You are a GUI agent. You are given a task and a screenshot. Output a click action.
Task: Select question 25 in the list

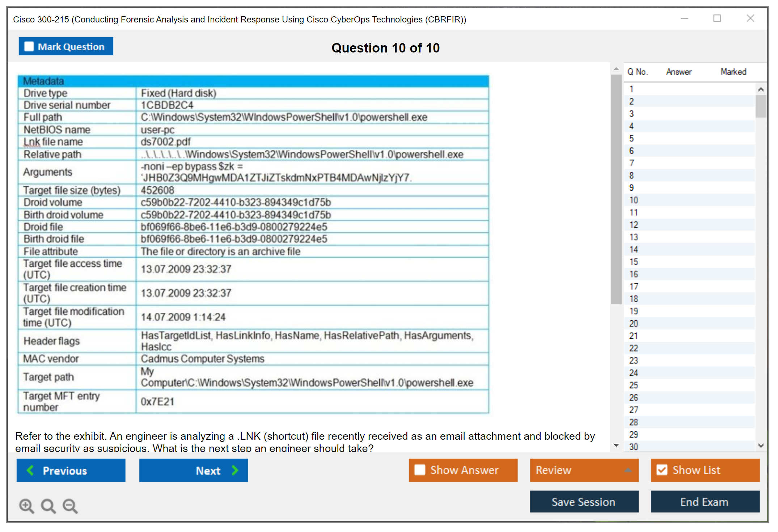(x=634, y=385)
